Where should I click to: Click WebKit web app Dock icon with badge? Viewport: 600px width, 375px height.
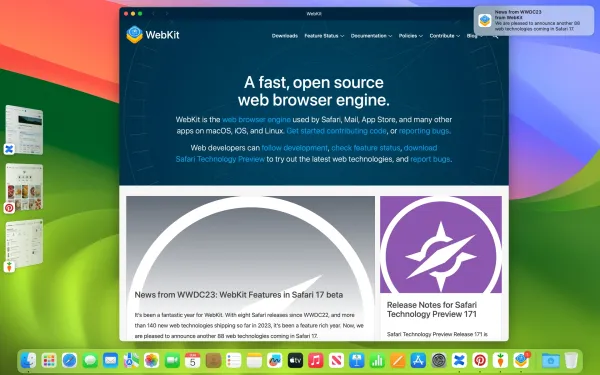pyautogui.click(x=521, y=360)
